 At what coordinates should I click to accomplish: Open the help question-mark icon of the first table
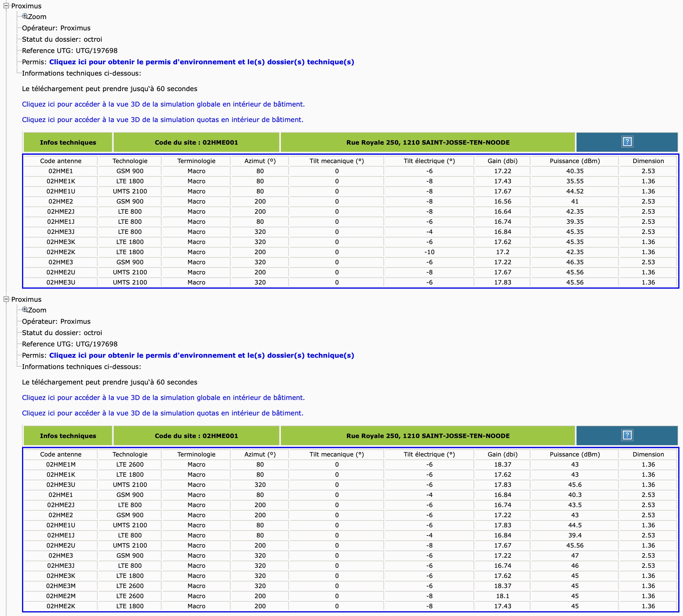627,142
